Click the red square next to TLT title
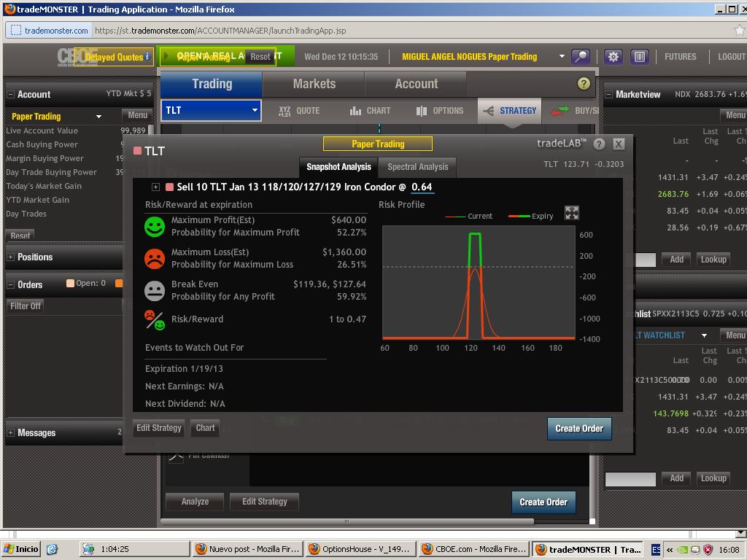The width and height of the screenshot is (747, 560). [x=138, y=151]
